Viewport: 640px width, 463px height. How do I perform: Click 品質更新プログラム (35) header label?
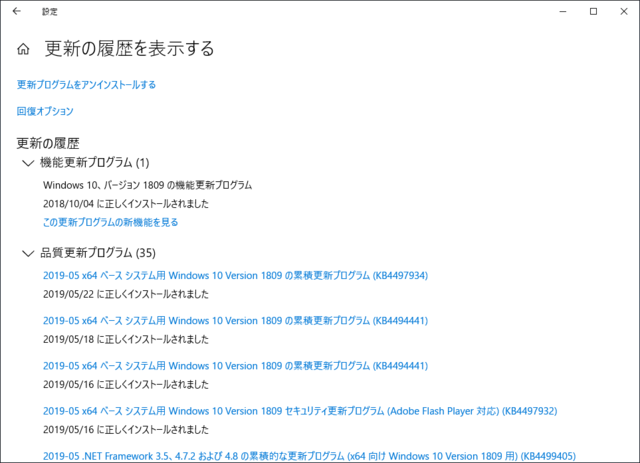point(98,253)
